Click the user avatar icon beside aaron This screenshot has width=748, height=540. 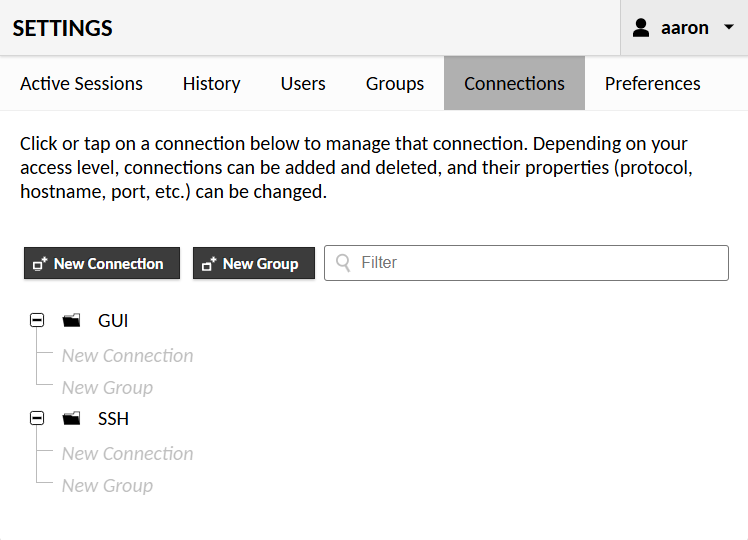(642, 28)
